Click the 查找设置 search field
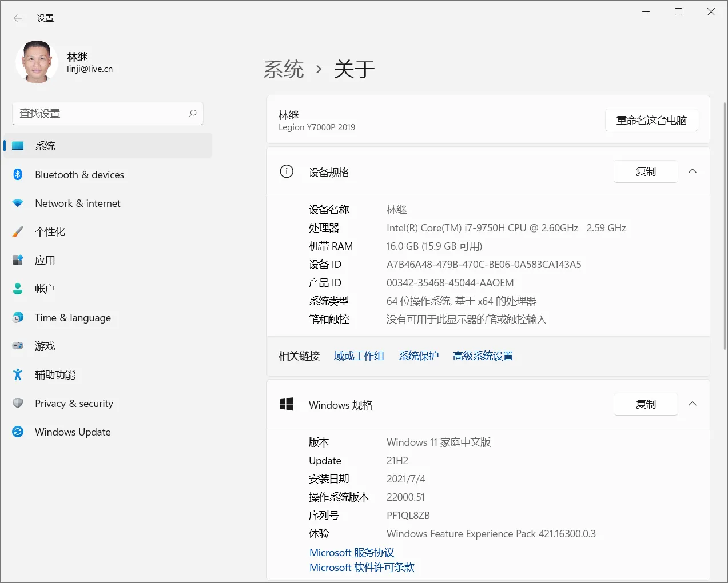The width and height of the screenshot is (728, 583). coord(108,113)
